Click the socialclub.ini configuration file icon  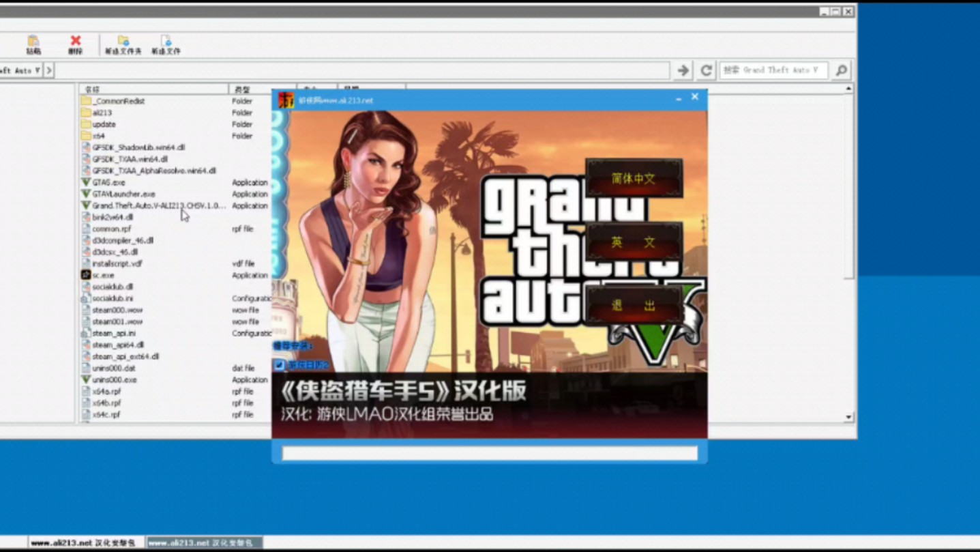point(86,298)
